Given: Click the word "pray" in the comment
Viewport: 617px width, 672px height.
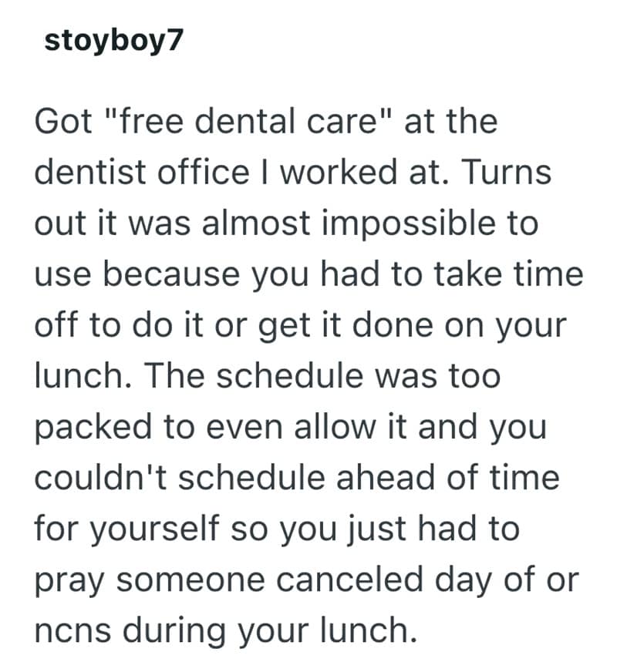Looking at the screenshot, I should 67,579.
